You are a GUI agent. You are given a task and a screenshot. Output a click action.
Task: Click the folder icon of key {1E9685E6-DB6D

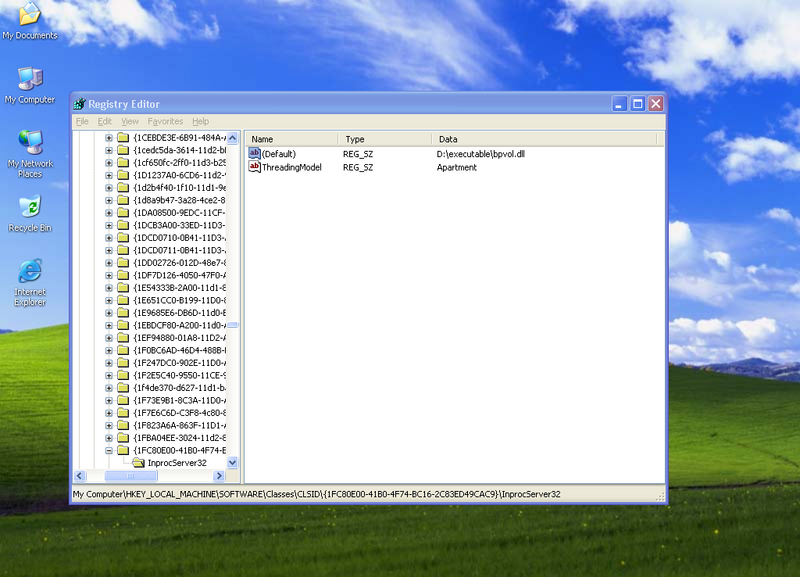[123, 313]
